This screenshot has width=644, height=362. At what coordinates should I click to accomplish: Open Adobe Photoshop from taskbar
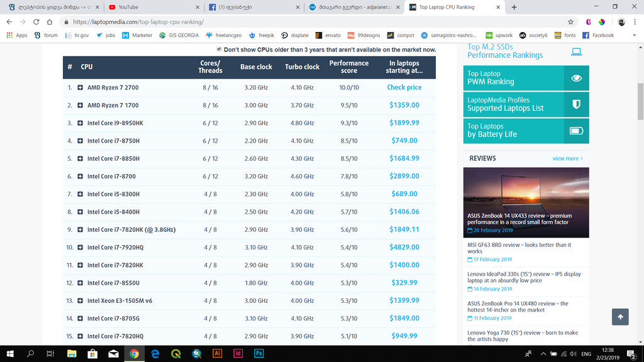coord(258,353)
